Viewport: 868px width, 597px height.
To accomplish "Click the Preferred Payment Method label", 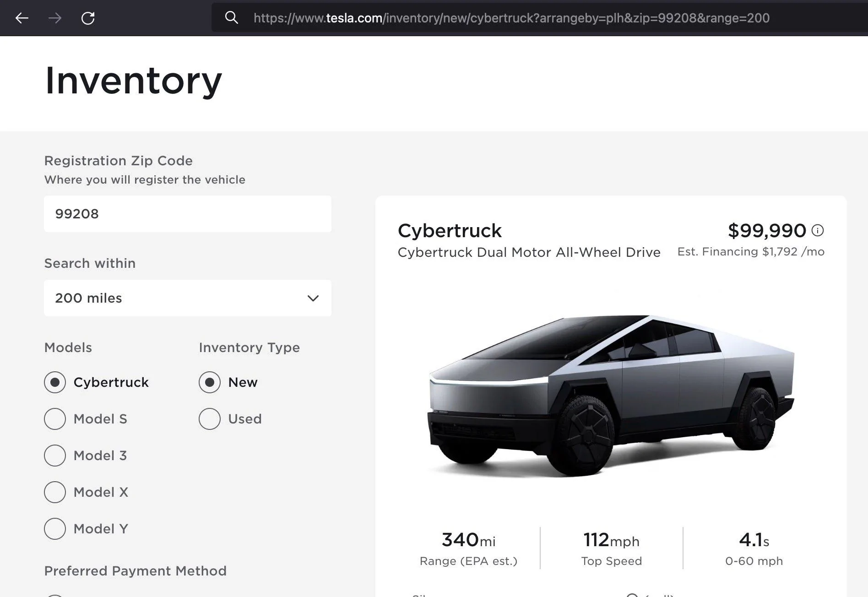I will tap(135, 571).
